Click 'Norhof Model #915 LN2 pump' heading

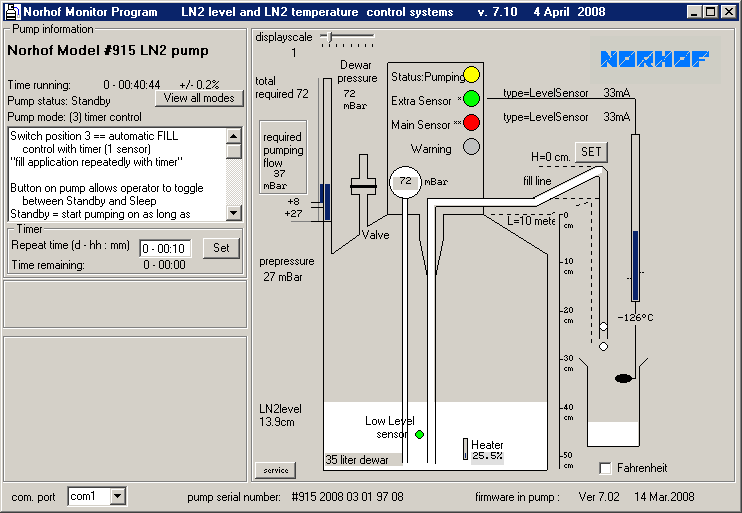tap(108, 51)
